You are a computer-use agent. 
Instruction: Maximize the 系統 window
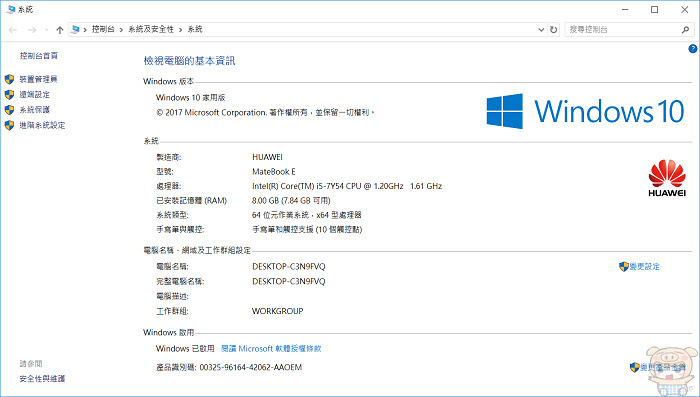[654, 9]
